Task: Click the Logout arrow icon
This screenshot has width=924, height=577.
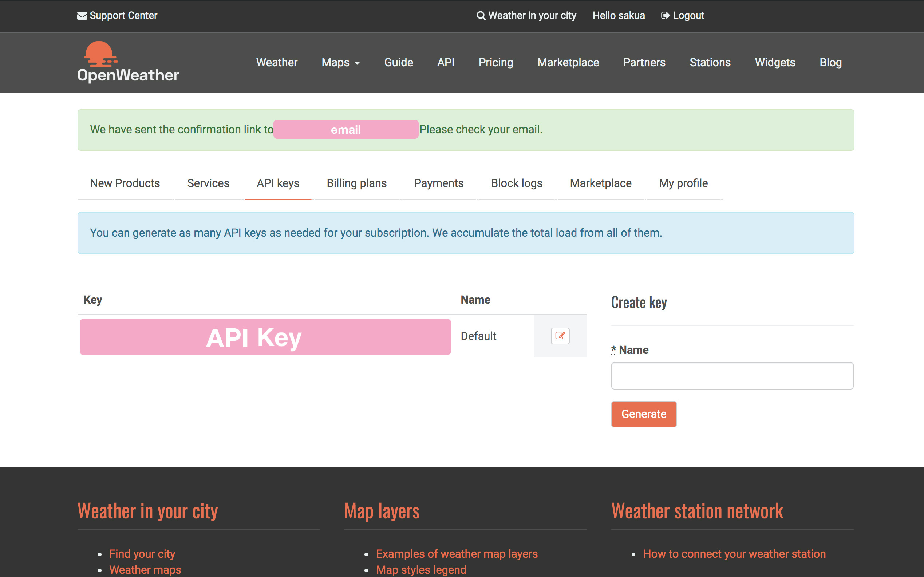Action: point(665,16)
